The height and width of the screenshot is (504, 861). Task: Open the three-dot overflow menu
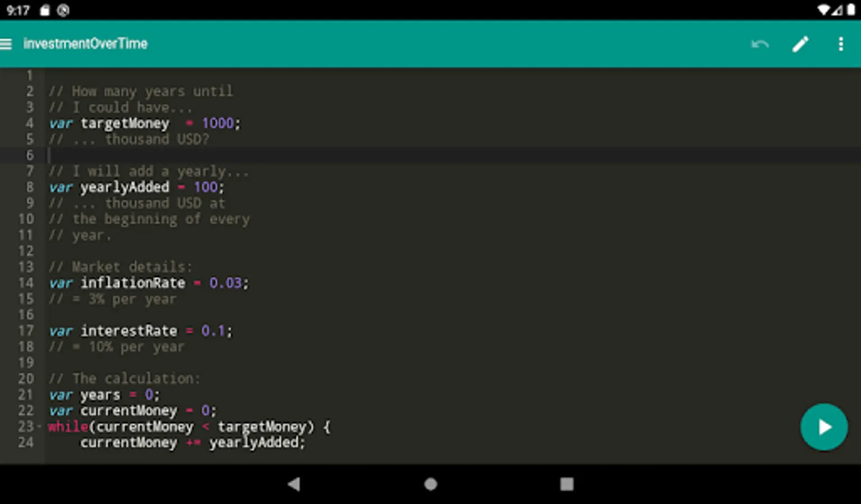[841, 44]
